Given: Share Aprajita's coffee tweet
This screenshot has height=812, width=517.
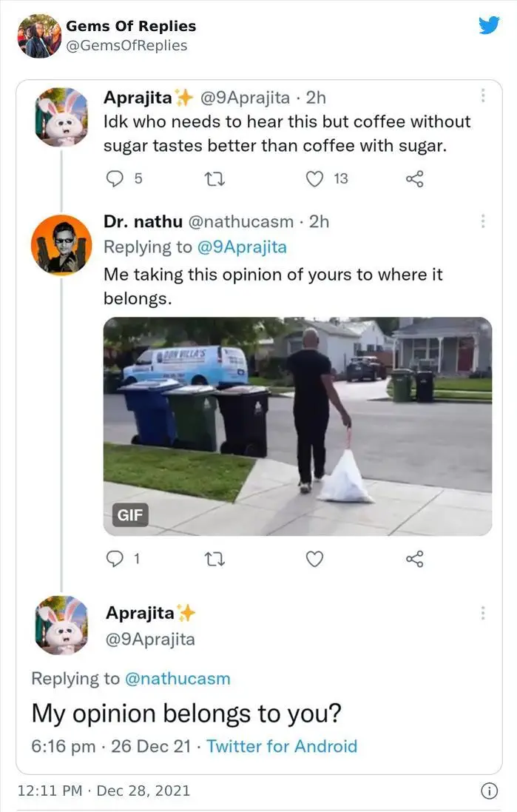Looking at the screenshot, I should [414, 178].
